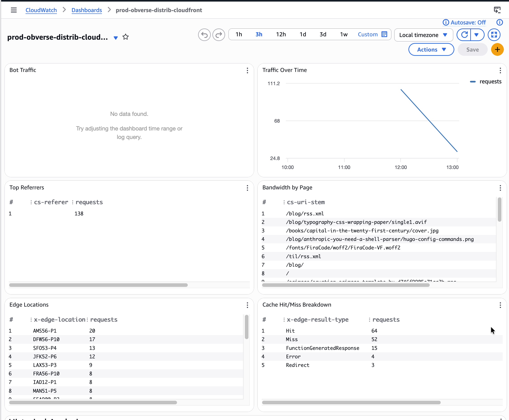
Task: Click the Edge Locations vertical scrollbar
Action: click(246, 327)
